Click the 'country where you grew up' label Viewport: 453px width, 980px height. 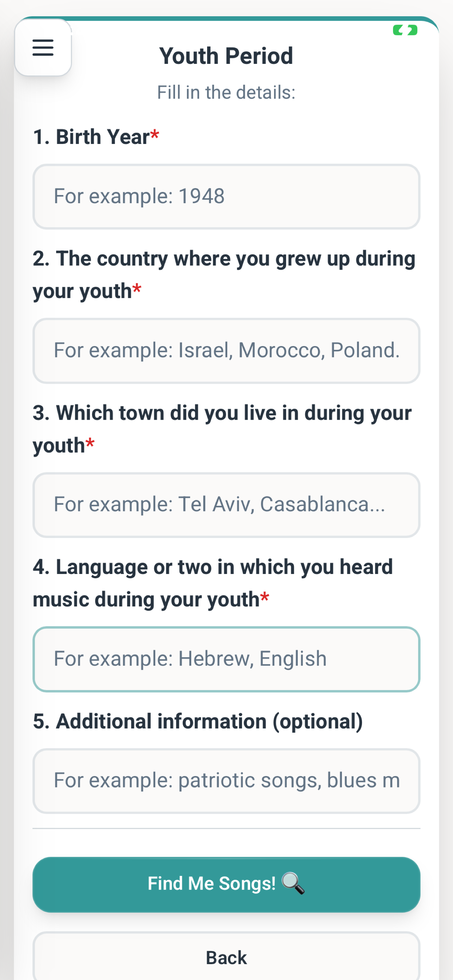[x=224, y=274]
